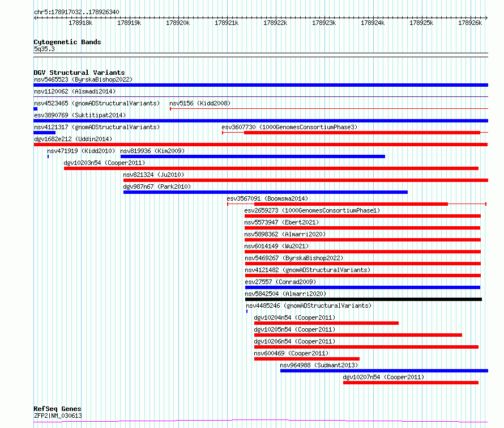The width and height of the screenshot is (504, 428).
Task: Click the dgv10204n54 (Cooper2011) label
Action: pos(294,317)
